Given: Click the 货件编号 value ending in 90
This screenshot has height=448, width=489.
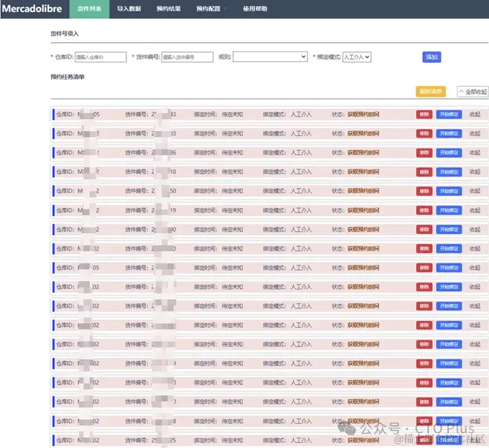Looking at the screenshot, I should pyautogui.click(x=164, y=229).
